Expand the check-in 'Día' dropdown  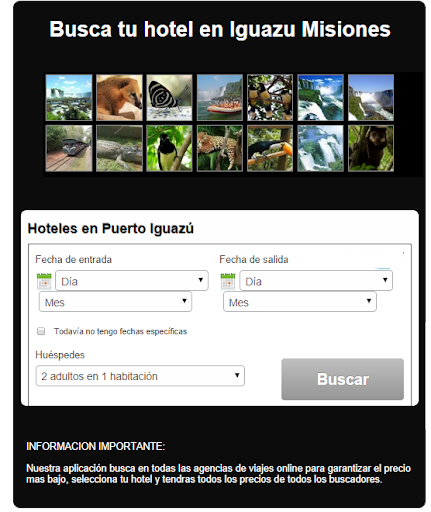tap(132, 281)
